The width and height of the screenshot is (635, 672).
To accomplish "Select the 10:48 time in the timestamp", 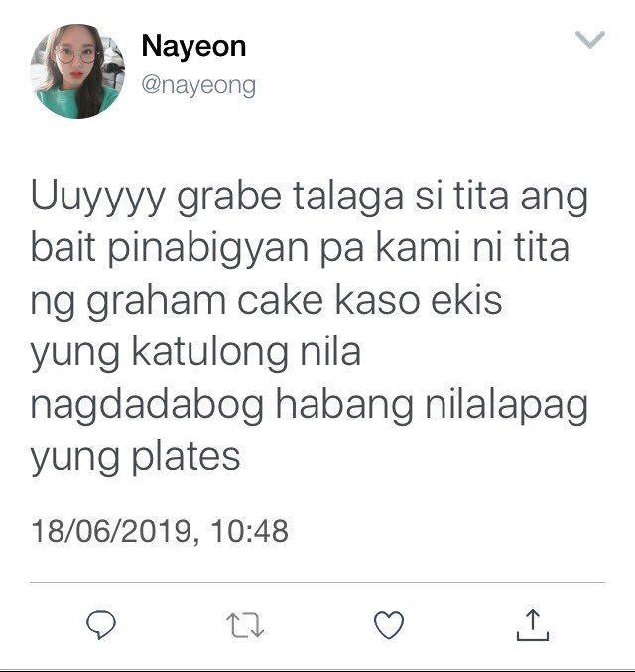I will pyautogui.click(x=249, y=531).
